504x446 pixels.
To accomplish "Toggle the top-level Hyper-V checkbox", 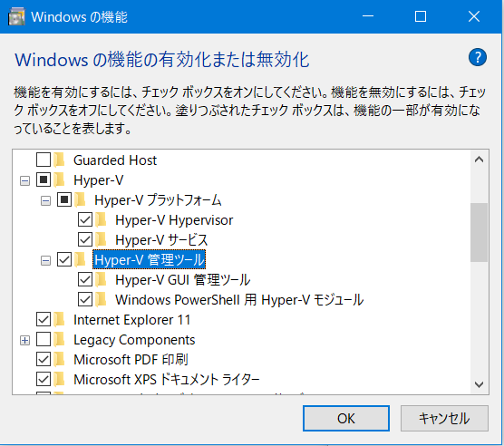I will click(44, 179).
